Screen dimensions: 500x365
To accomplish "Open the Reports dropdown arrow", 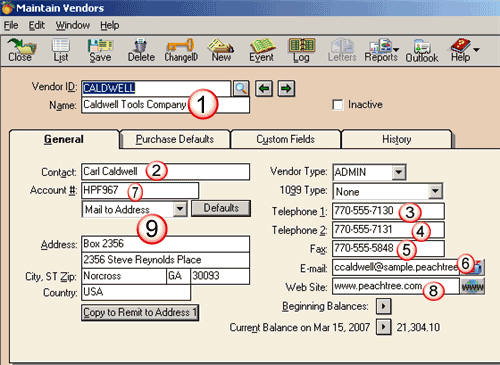I will click(396, 50).
